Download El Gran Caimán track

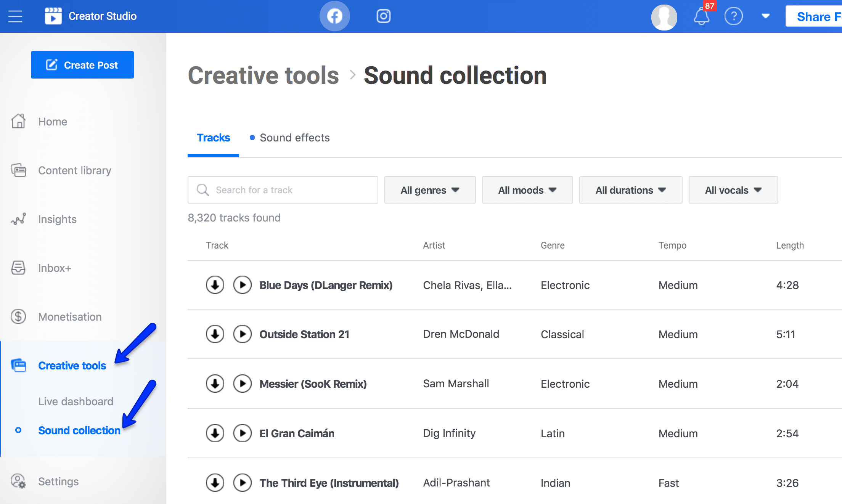(215, 433)
